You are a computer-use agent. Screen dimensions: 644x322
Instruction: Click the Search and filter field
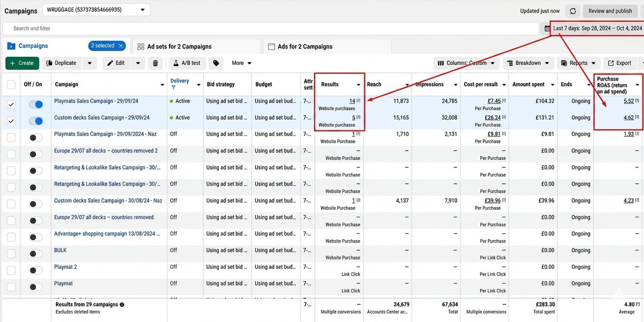pos(270,28)
